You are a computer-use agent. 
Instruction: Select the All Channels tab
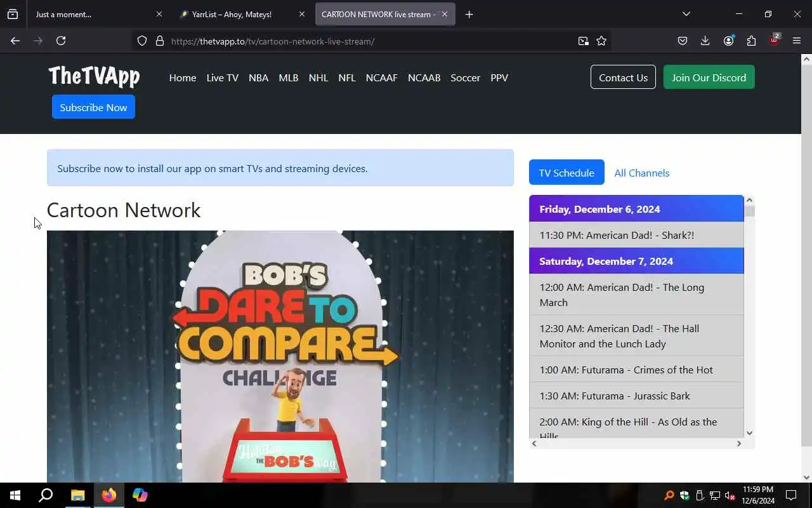(642, 172)
